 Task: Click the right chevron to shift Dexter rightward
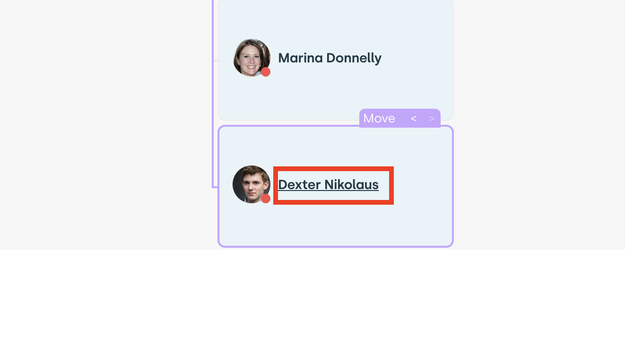pos(432,118)
